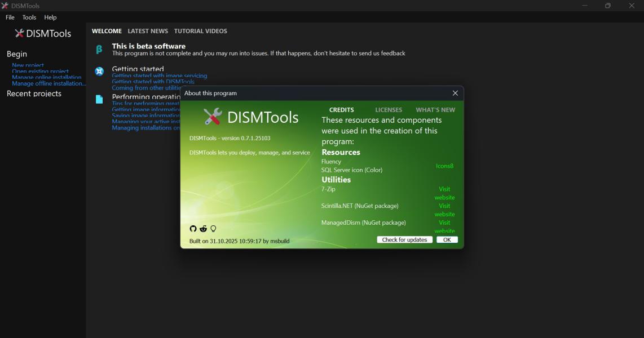Screen dimensions: 644x338
Task: Click the Manage offline installation link
Action: click(49, 83)
